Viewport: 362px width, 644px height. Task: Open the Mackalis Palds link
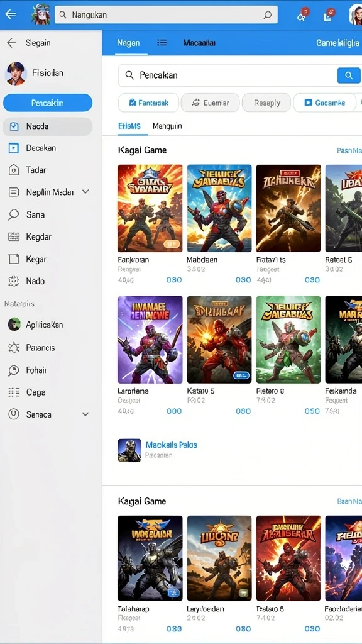[x=171, y=445]
